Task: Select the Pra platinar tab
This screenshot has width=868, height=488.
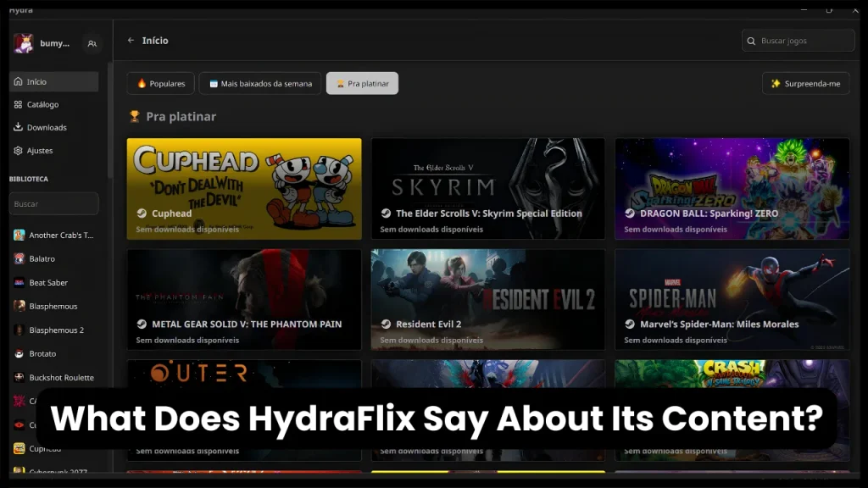Action: pyautogui.click(x=362, y=84)
